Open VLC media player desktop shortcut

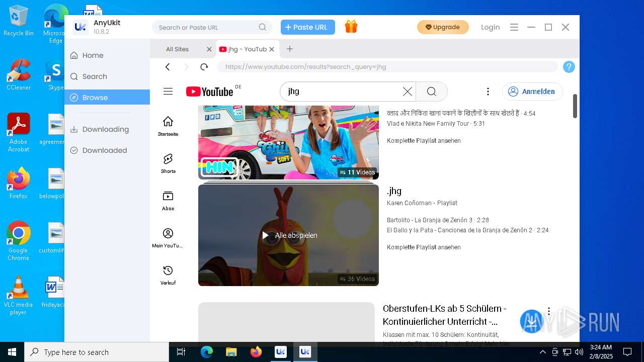tap(19, 295)
